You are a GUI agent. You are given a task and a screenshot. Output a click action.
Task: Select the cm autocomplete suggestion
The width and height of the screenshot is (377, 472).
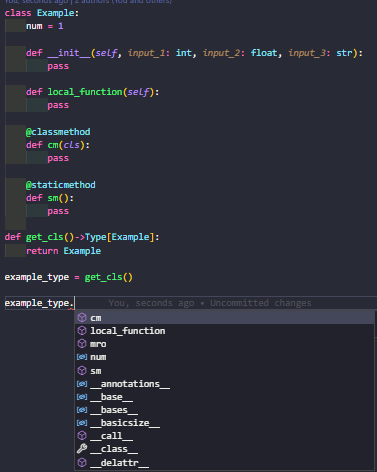224,318
